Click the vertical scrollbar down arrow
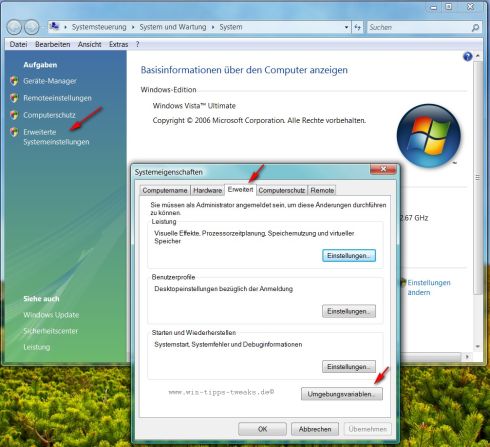This screenshot has width=490, height=447. tap(478, 347)
